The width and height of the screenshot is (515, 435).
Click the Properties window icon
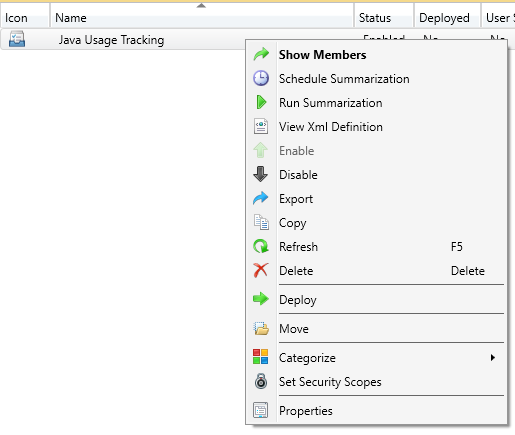[261, 410]
